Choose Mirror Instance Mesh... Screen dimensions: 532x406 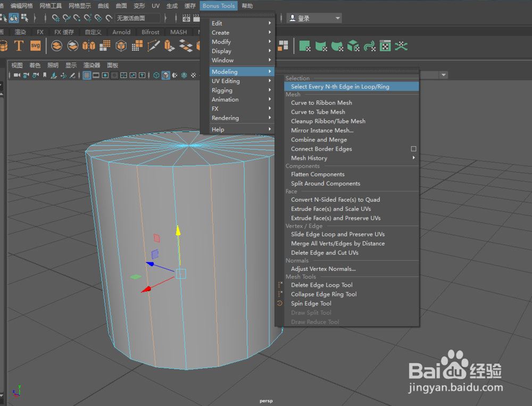click(x=352, y=130)
